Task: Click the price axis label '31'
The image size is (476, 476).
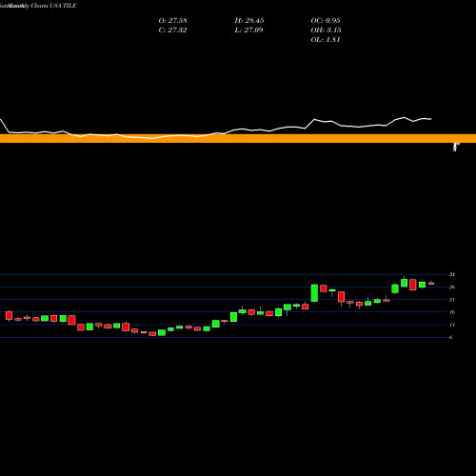Action: (452, 274)
